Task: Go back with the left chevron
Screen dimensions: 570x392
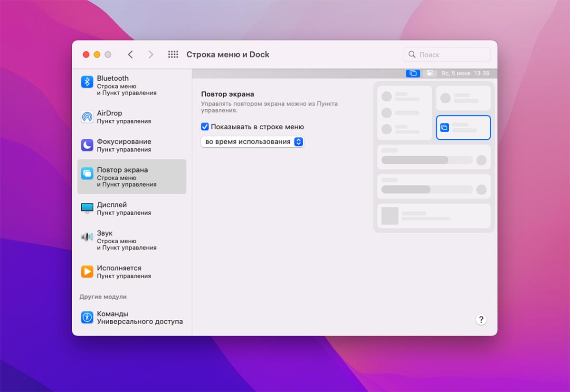Action: coord(131,55)
